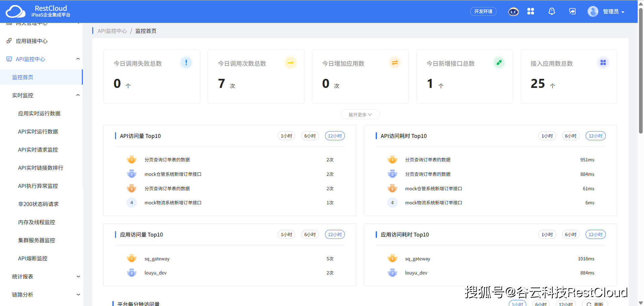Open the 监控首页 menu item
The width and height of the screenshot is (644, 306).
(22, 77)
